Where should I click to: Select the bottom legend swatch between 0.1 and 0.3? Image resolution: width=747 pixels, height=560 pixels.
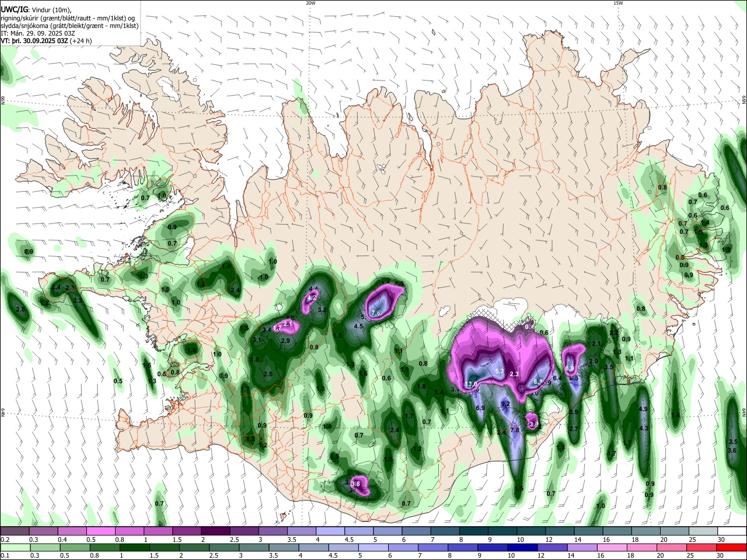15,547
